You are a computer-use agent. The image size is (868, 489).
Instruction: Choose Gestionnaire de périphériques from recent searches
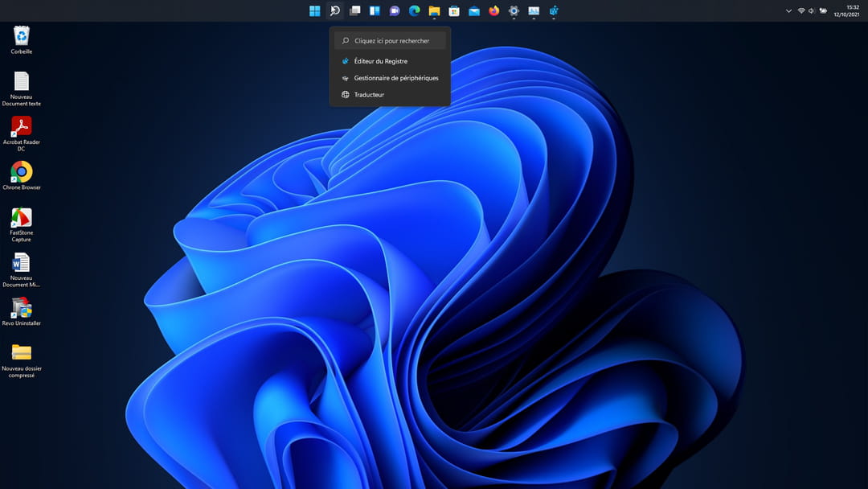click(x=396, y=78)
